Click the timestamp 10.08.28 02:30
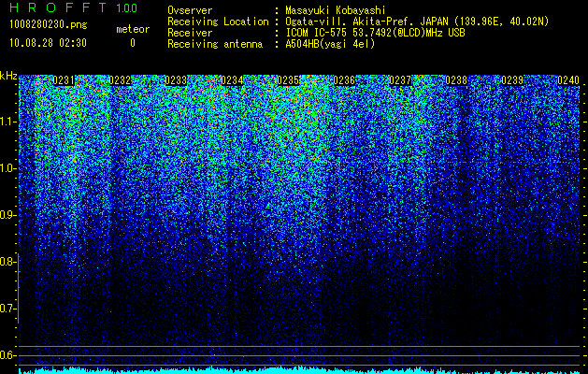Screen dimensions: 588x374 tap(48, 43)
